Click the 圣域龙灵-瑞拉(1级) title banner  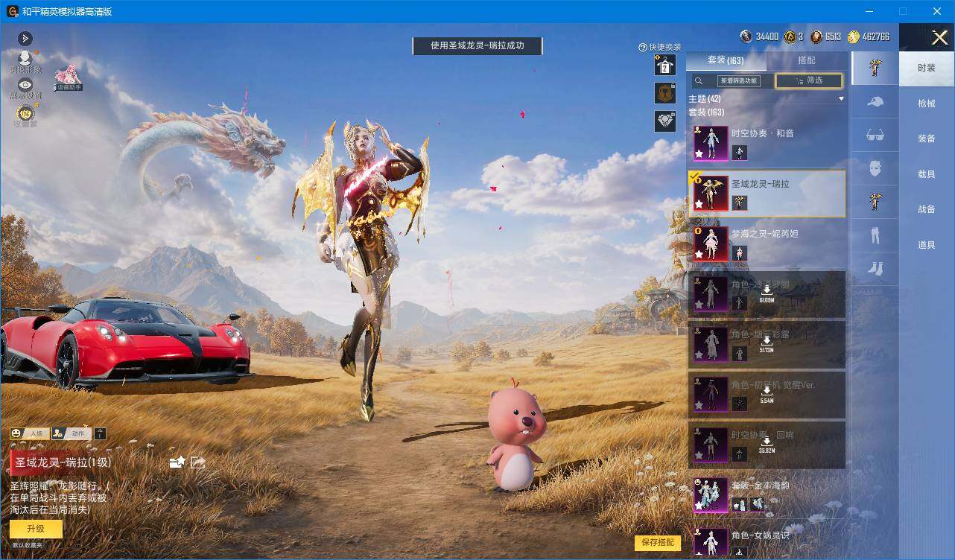point(63,462)
